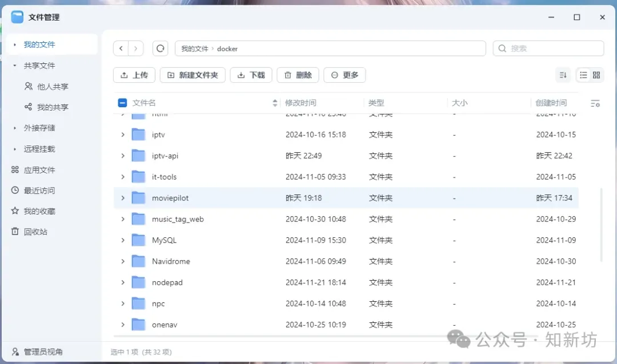617x364 pixels.
Task: Refresh the current folder listing
Action: [160, 48]
